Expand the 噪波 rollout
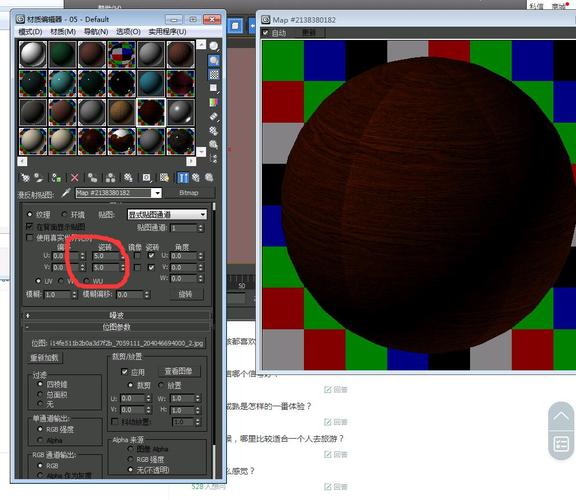 click(x=117, y=315)
